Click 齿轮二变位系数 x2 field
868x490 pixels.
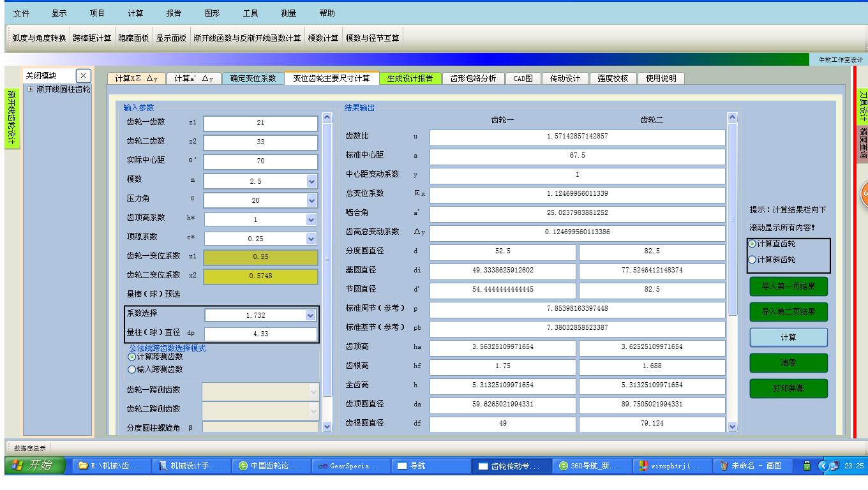point(260,276)
